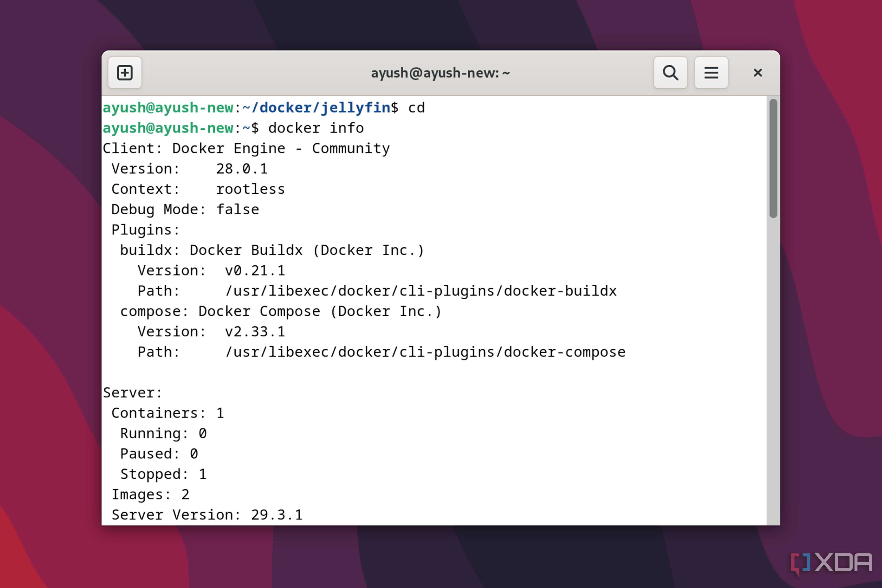Screen dimensions: 882x588
Task: Click 'Debug Mode: false' line
Action: point(185,210)
